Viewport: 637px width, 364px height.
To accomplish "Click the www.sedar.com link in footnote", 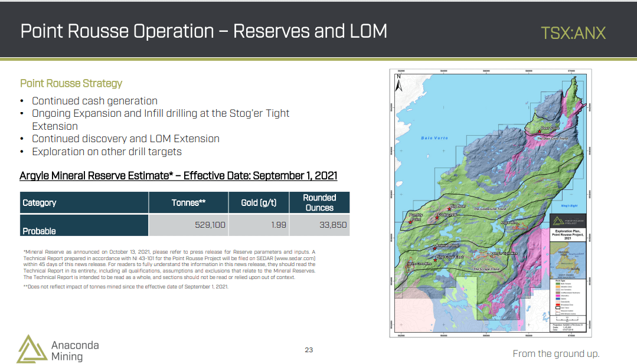I will coord(295,258).
